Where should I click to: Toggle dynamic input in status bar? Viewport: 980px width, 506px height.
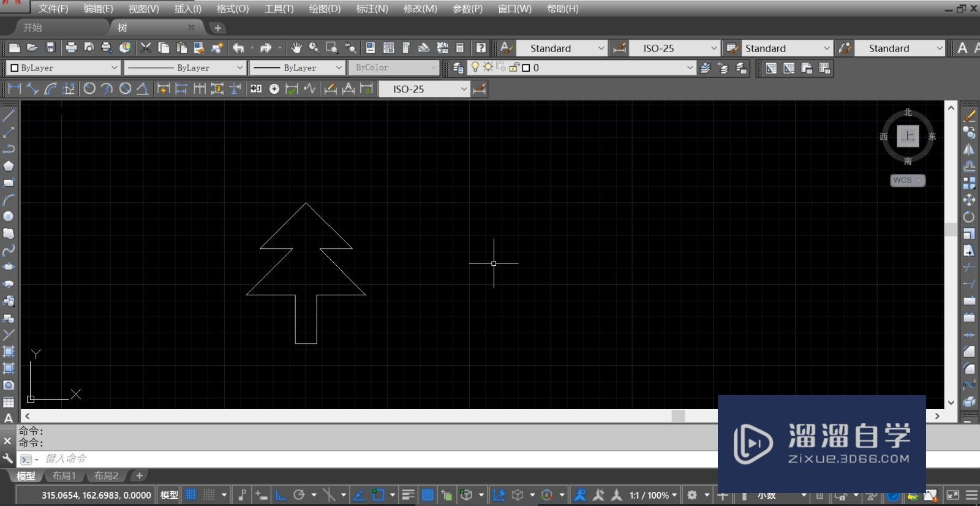tap(261, 494)
